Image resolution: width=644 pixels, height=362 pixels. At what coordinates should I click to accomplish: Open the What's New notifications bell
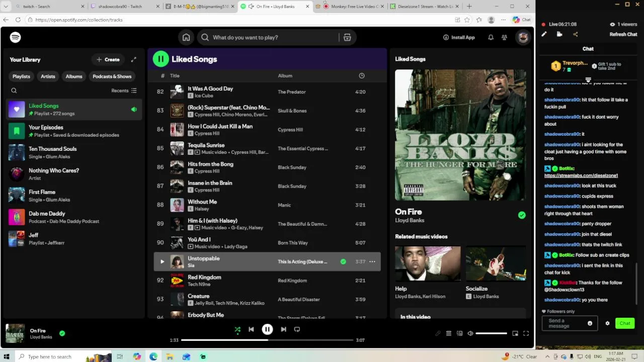[491, 37]
